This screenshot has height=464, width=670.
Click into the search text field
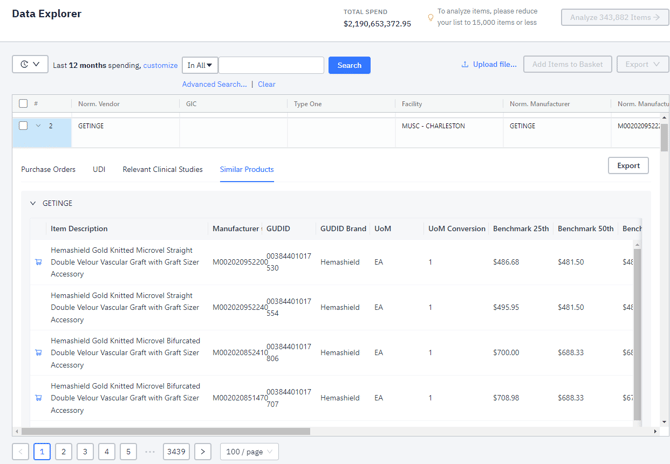(x=271, y=65)
